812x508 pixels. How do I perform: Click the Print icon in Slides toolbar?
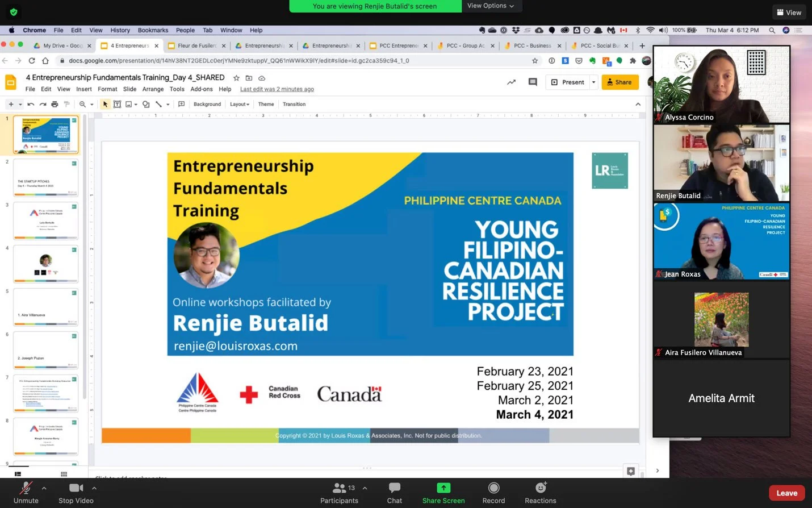pyautogui.click(x=55, y=104)
